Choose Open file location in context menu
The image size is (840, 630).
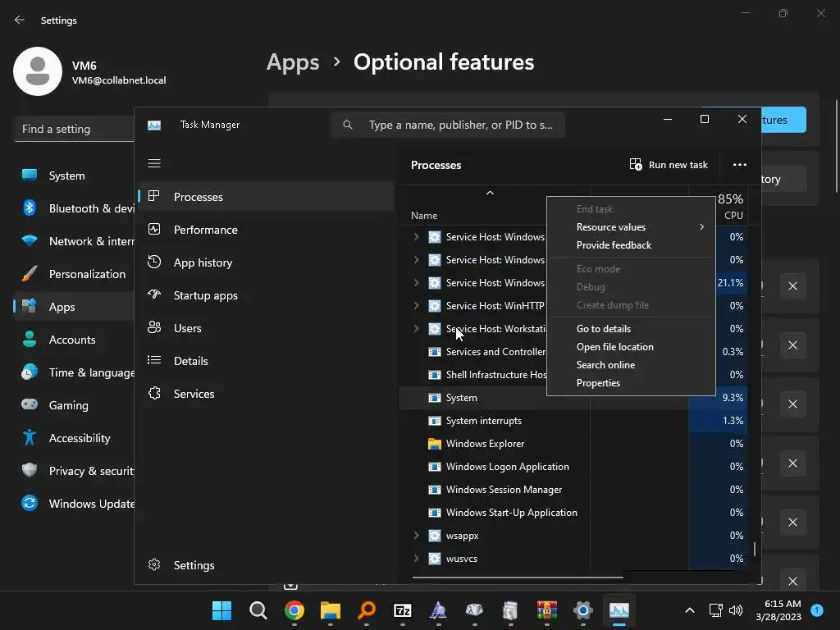click(631, 347)
